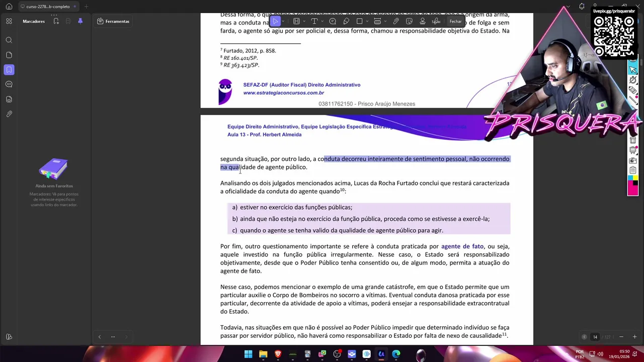The height and width of the screenshot is (362, 644).
Task: Open the search panel in left sidebar
Action: (9, 40)
